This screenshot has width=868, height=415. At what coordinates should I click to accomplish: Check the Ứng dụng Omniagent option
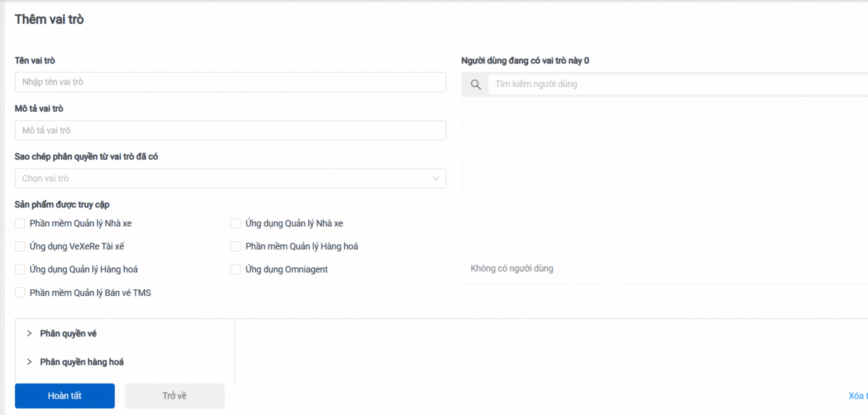pos(236,270)
